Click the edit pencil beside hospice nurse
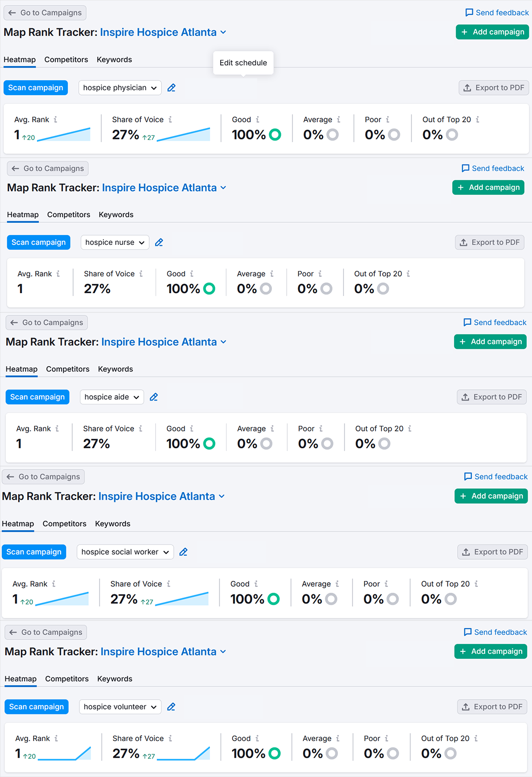Screen dimensions: 532x777 (159, 242)
